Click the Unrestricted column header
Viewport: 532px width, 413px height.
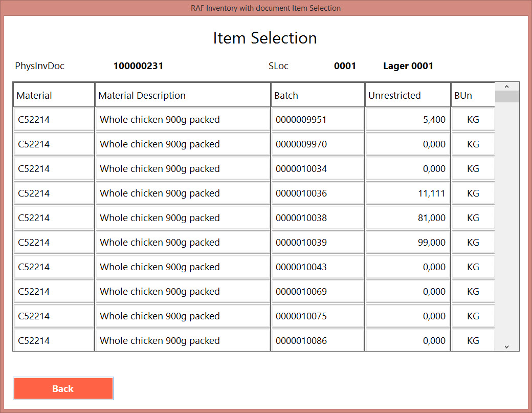pos(408,95)
